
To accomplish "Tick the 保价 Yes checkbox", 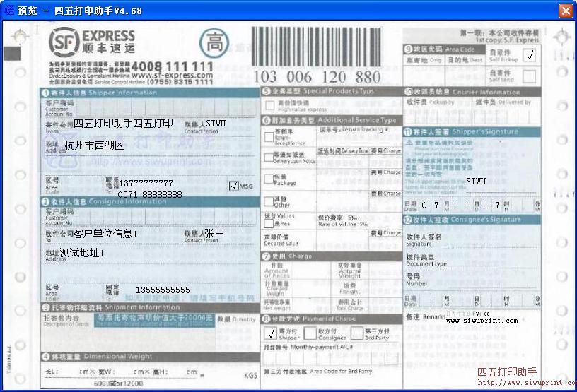I will point(269,223).
